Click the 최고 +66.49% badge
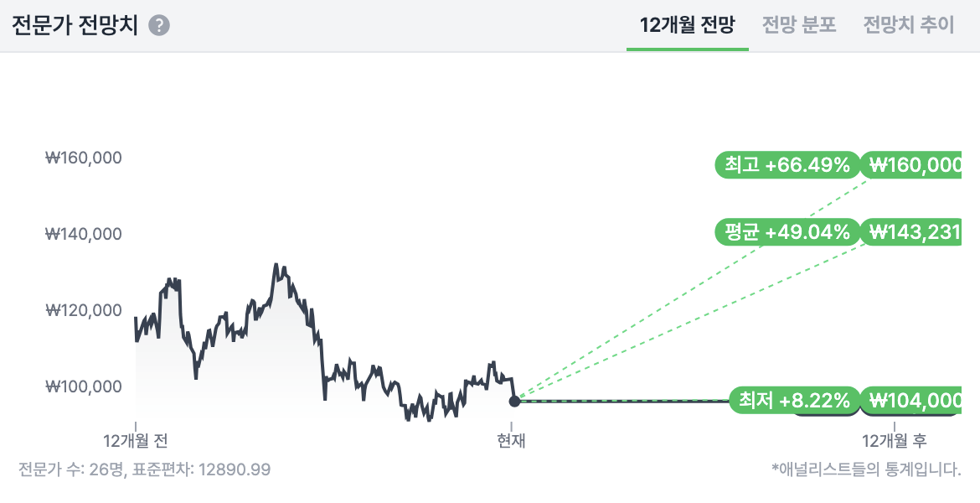This screenshot has height=503, width=980. pyautogui.click(x=787, y=165)
